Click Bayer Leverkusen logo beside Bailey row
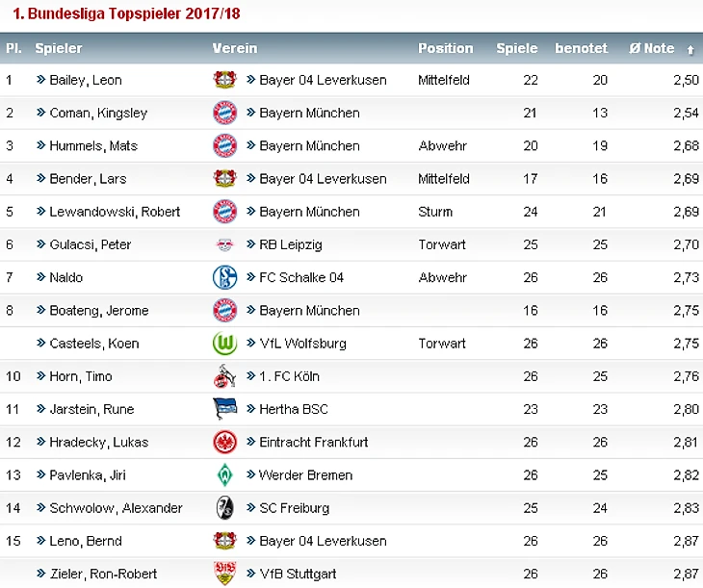Image resolution: width=703 pixels, height=588 pixels. (224, 80)
